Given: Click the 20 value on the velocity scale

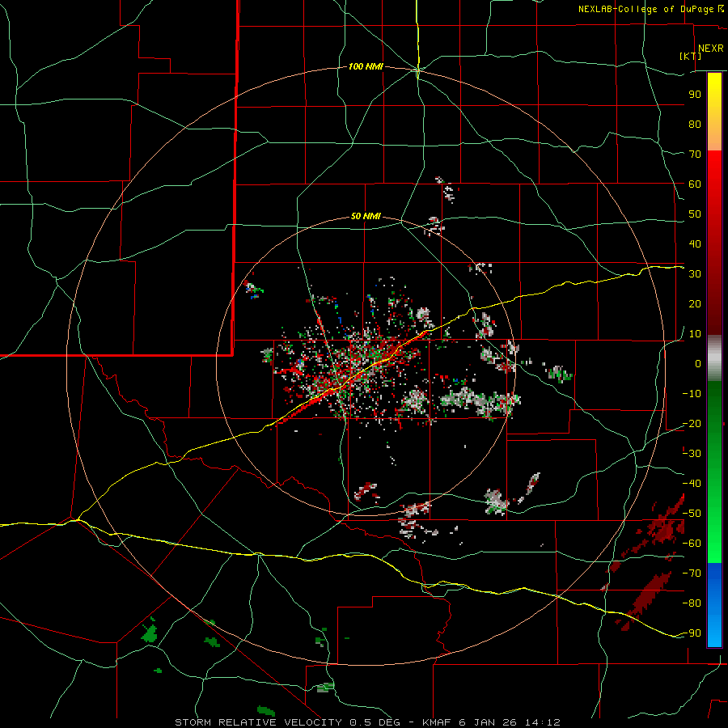Looking at the screenshot, I should pos(695,303).
